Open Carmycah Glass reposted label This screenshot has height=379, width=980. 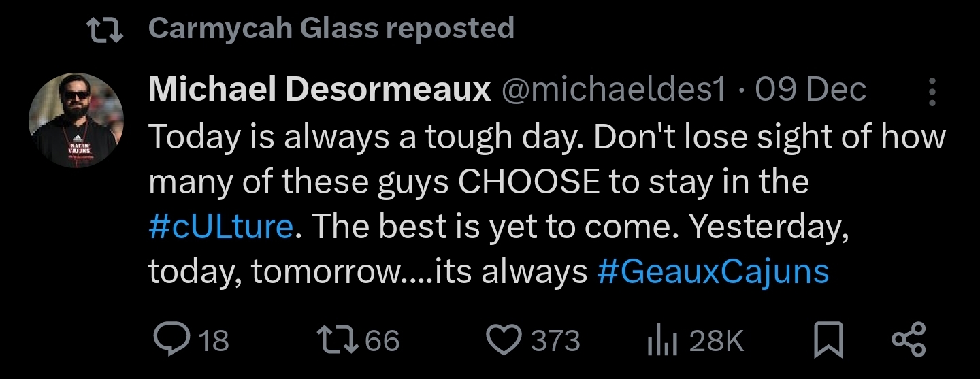point(331,29)
